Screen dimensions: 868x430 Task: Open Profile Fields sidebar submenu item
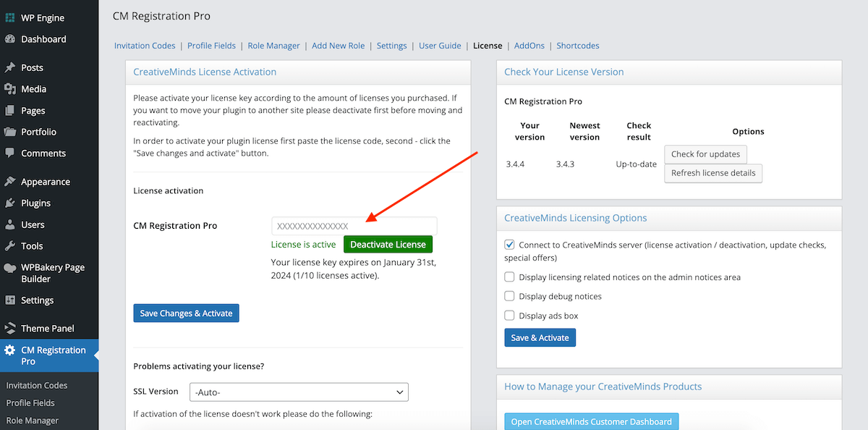30,403
